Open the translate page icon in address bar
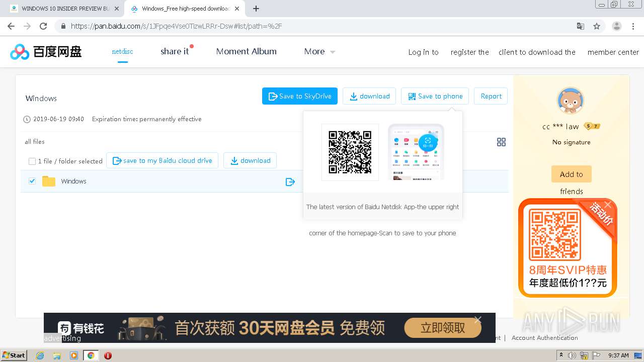 click(x=581, y=26)
